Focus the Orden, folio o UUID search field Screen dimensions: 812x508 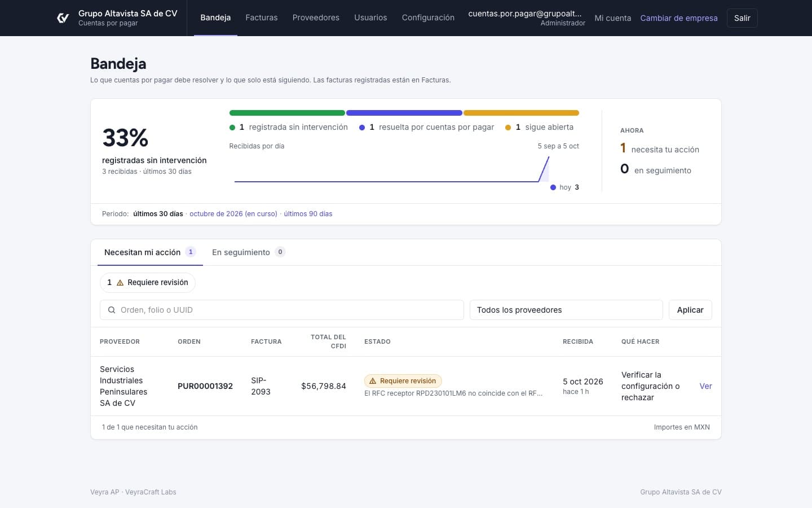282,310
